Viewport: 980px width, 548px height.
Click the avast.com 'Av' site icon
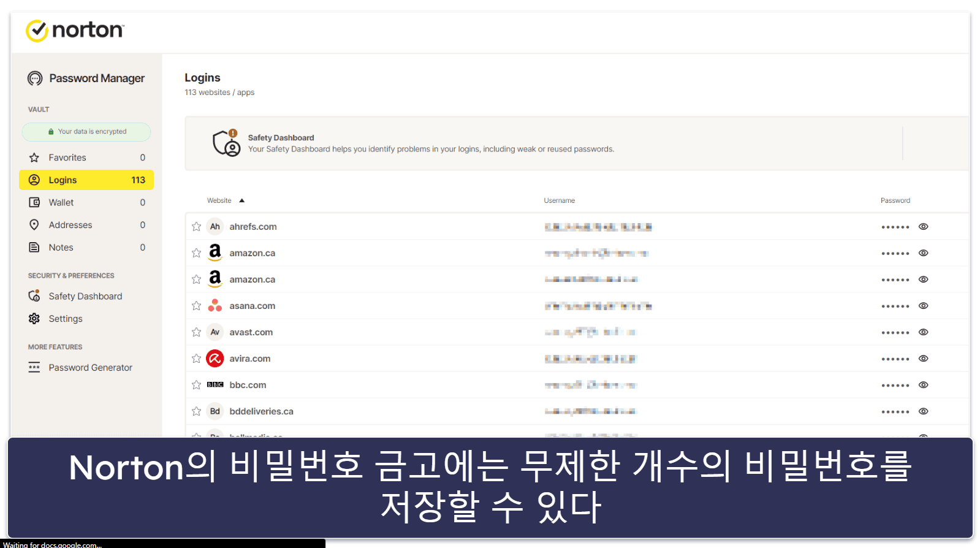point(215,332)
